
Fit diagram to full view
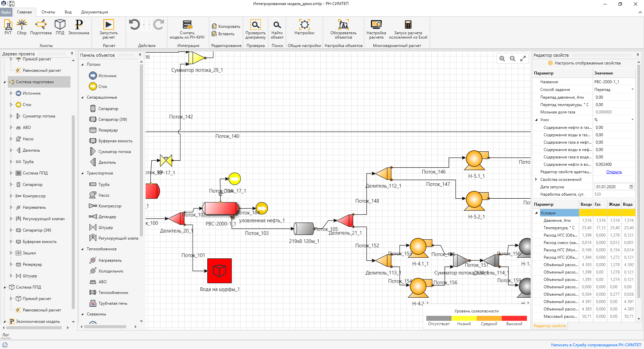523,58
